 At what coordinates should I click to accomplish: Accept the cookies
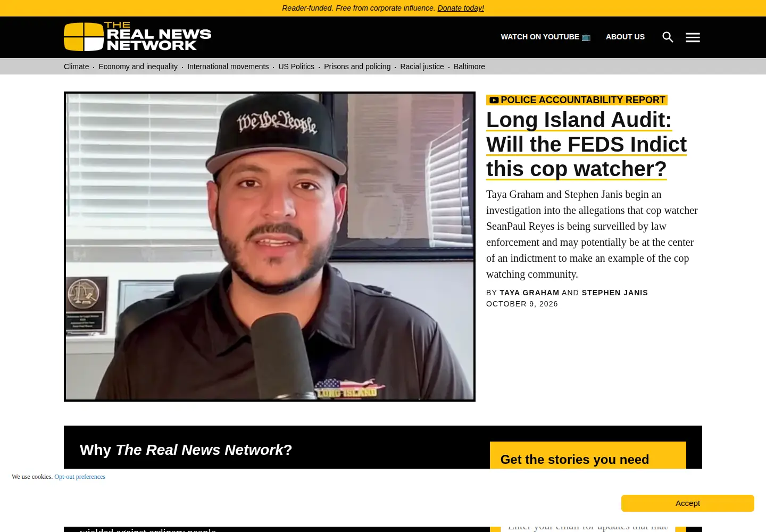pyautogui.click(x=688, y=503)
